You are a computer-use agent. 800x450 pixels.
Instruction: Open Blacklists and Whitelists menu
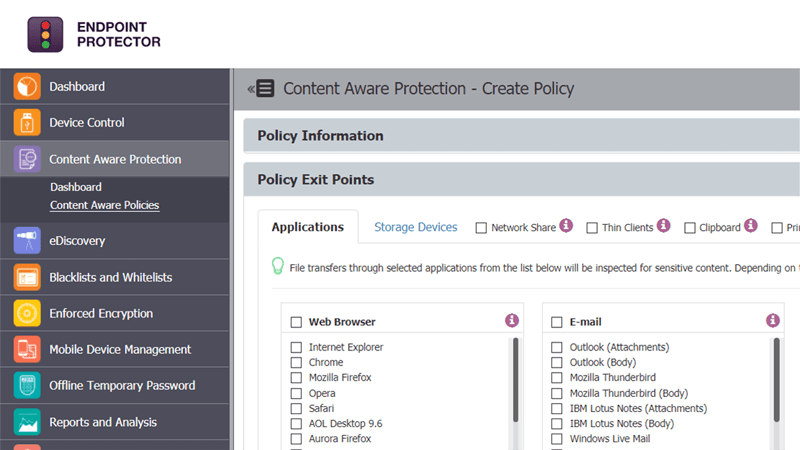[x=111, y=277]
